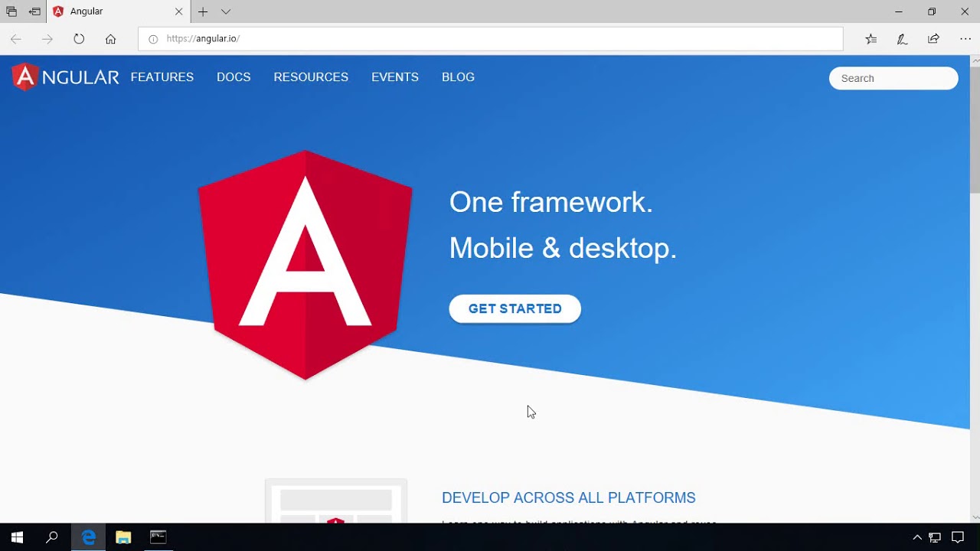Open the FEATURES menu item
The width and height of the screenshot is (980, 551).
click(162, 77)
